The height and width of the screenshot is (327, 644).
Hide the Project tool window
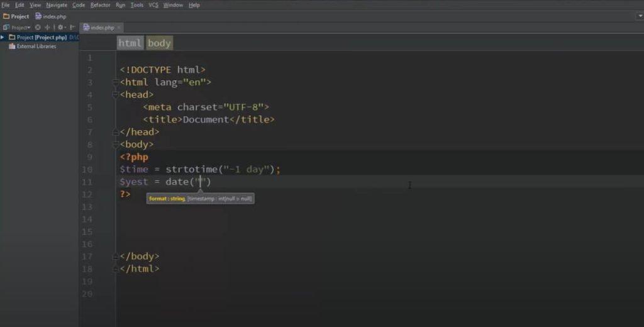click(x=72, y=28)
